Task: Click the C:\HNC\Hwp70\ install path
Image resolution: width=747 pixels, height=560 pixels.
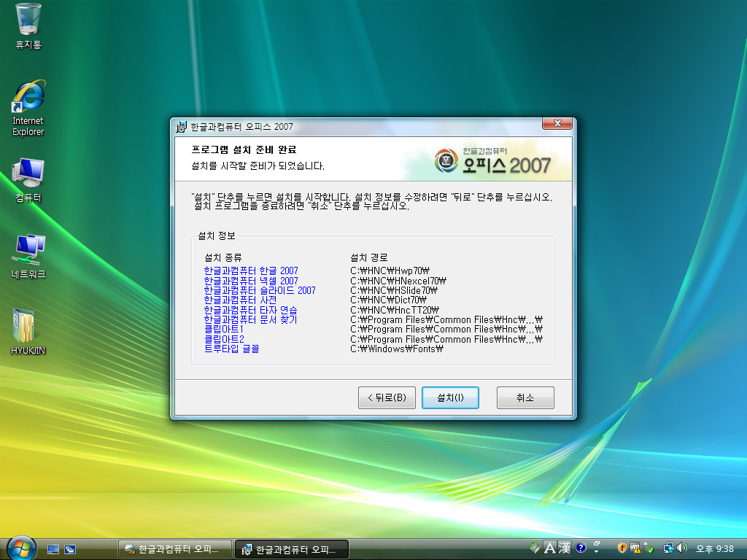Action: point(390,271)
